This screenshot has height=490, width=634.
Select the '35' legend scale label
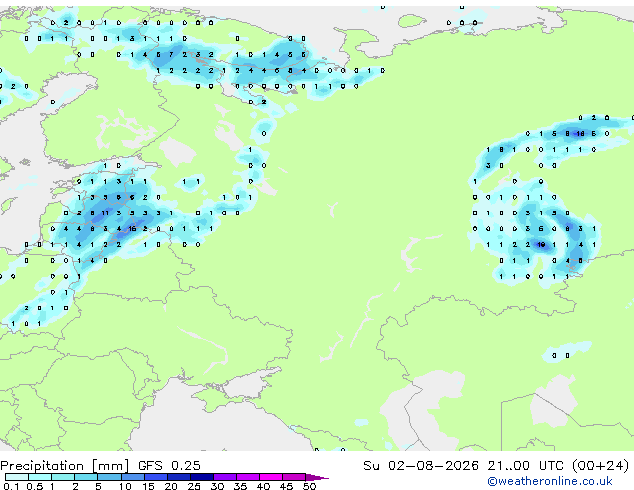click(240, 486)
